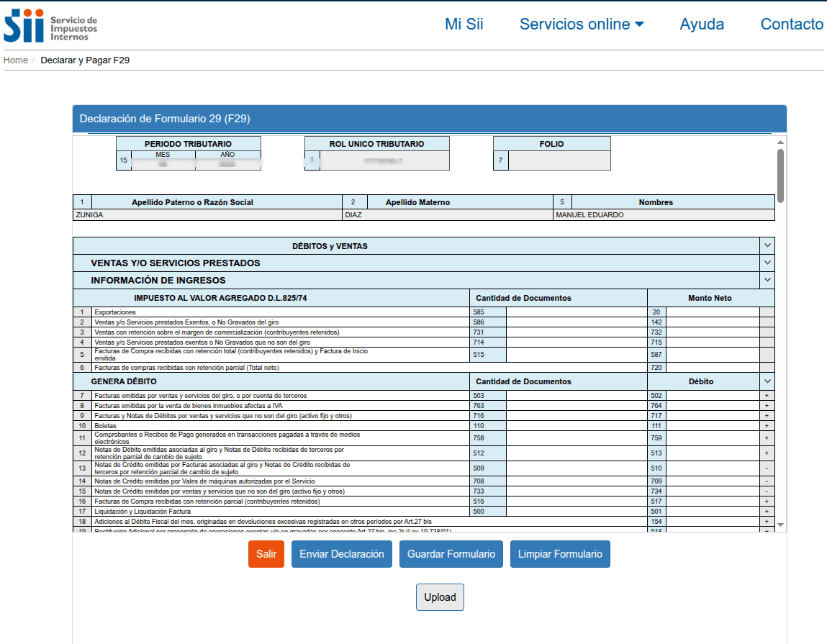827x644 pixels.
Task: Click the Guardar Formulario button
Action: [x=451, y=554]
